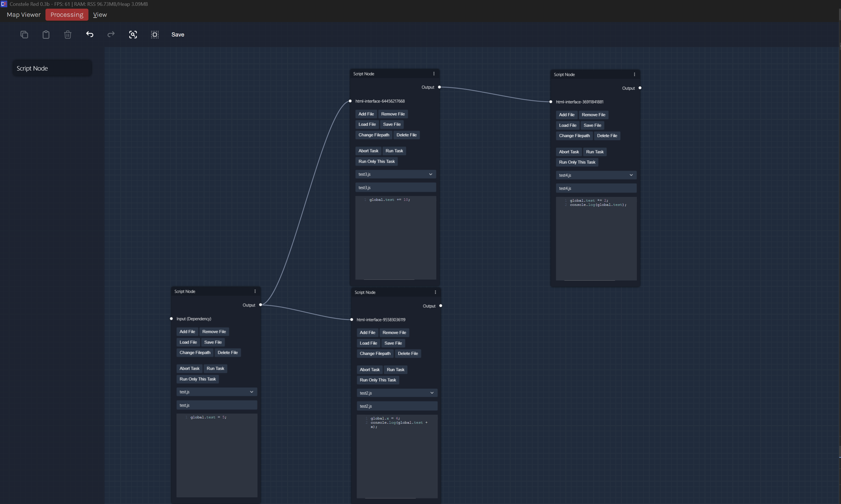Viewport: 841px width, 504px height.
Task: Click the undo arrow icon
Action: (x=90, y=34)
